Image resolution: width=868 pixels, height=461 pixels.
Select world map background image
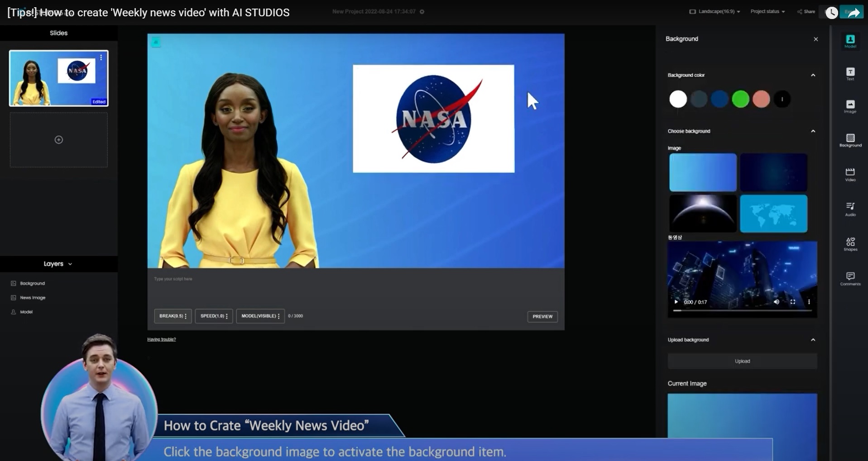[774, 214]
